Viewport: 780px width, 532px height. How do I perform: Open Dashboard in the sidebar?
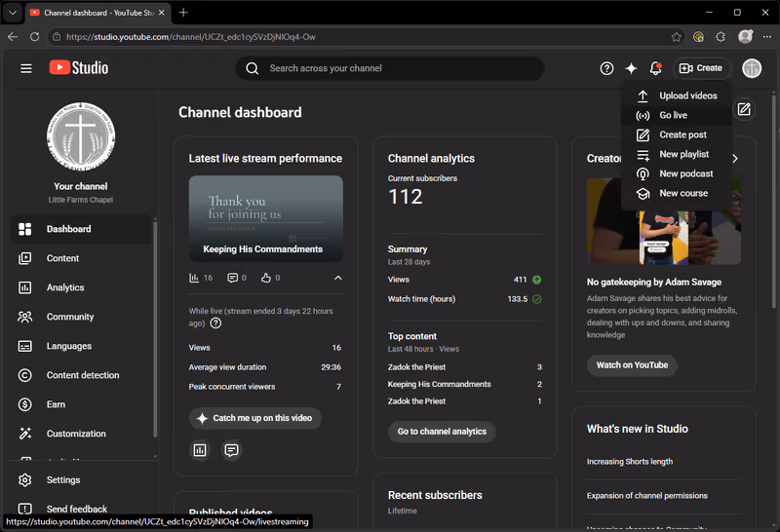pyautogui.click(x=81, y=229)
